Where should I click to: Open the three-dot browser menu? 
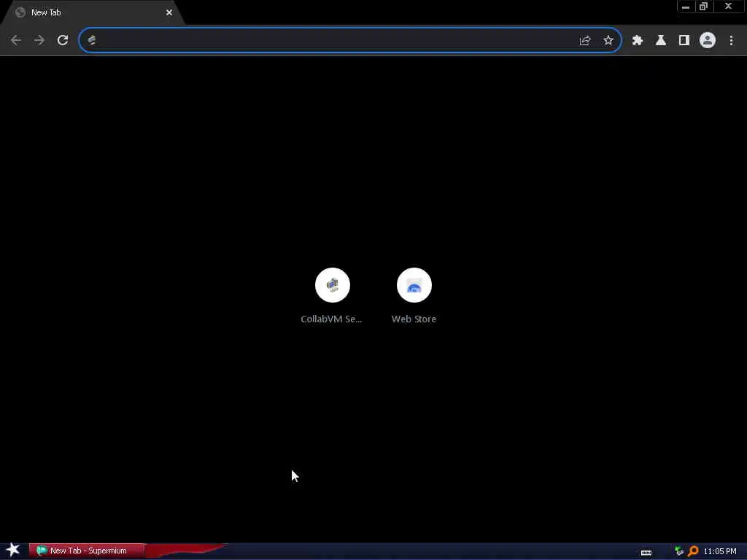731,41
